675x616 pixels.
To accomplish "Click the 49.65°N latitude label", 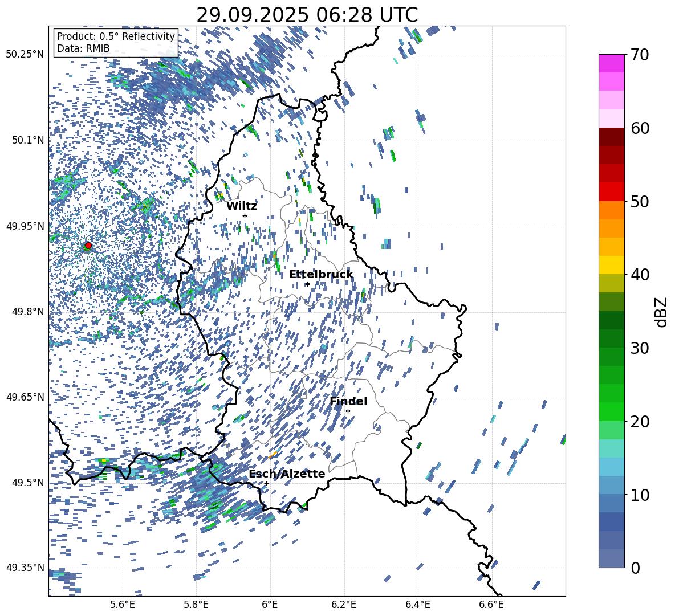I will pyautogui.click(x=25, y=397).
